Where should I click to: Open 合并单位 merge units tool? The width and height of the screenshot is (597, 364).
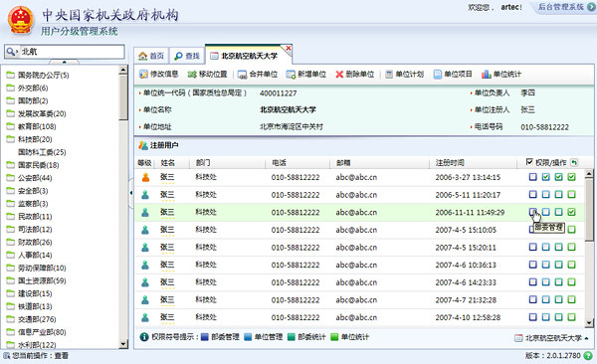click(x=242, y=75)
